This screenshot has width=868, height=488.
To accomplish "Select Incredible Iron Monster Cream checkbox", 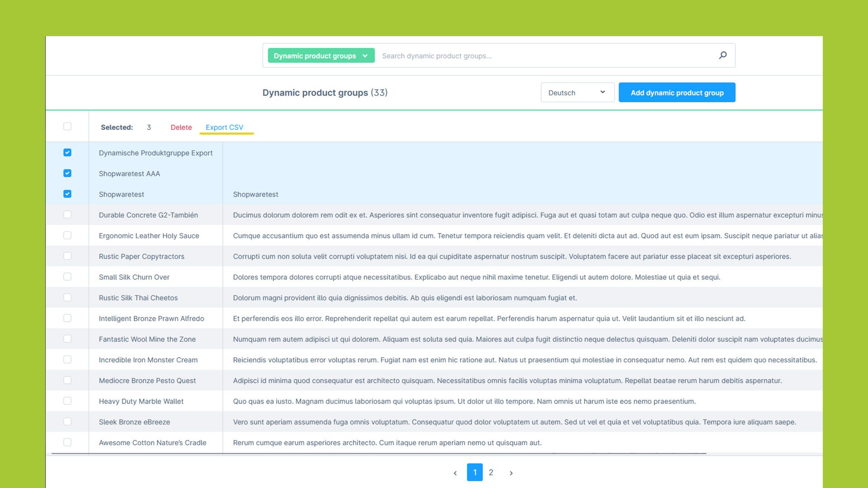I will (67, 360).
